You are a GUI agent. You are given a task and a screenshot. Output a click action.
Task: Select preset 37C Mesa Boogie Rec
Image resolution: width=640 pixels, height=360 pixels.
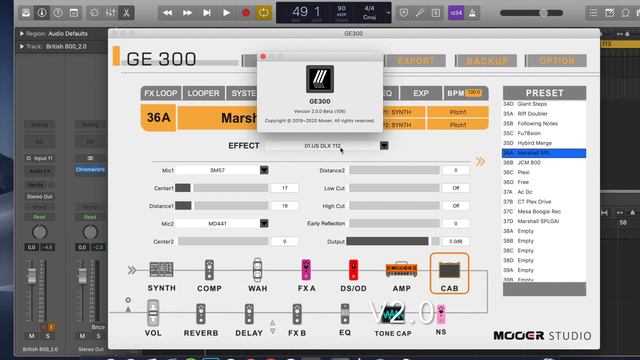[x=544, y=211]
